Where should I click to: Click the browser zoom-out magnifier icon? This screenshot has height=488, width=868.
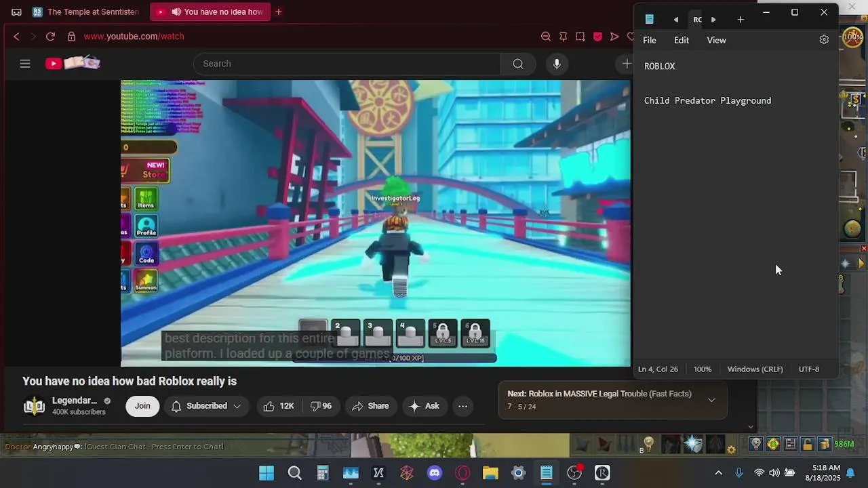[546, 37]
